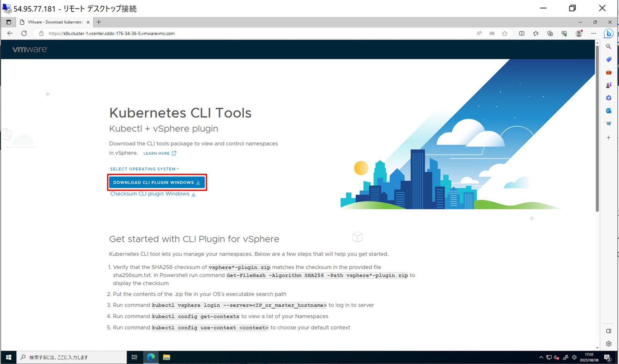
Task: Open a new browser tab
Action: [x=99, y=22]
